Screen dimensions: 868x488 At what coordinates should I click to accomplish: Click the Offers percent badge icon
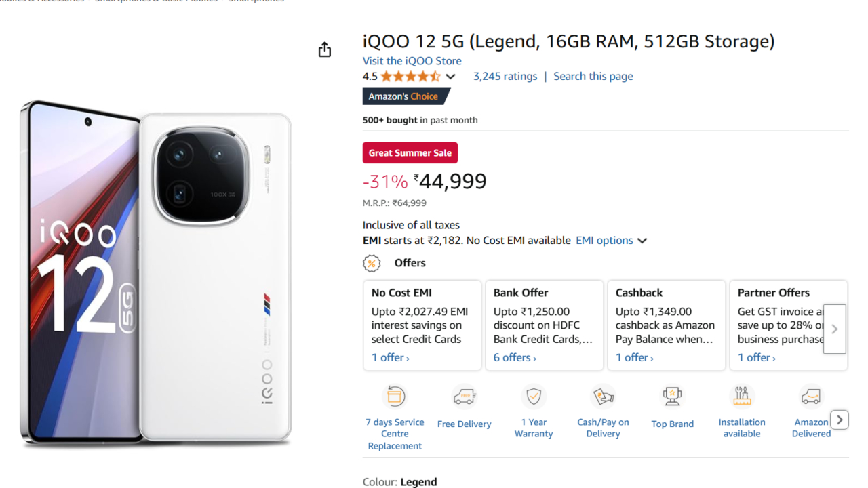[372, 263]
